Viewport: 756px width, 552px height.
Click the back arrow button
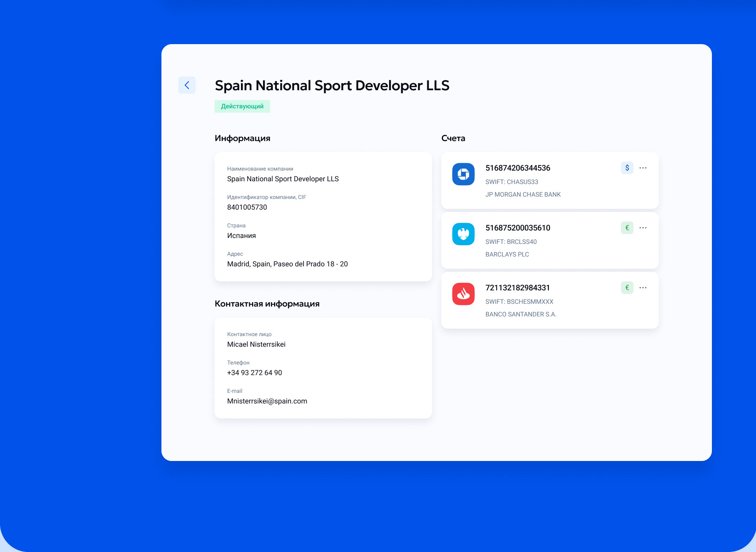(187, 85)
